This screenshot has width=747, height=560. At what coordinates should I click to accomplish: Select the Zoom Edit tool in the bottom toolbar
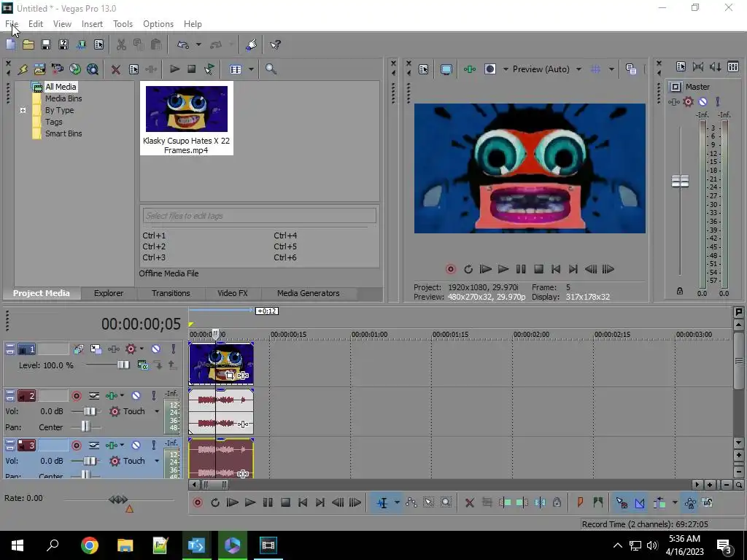(446, 502)
